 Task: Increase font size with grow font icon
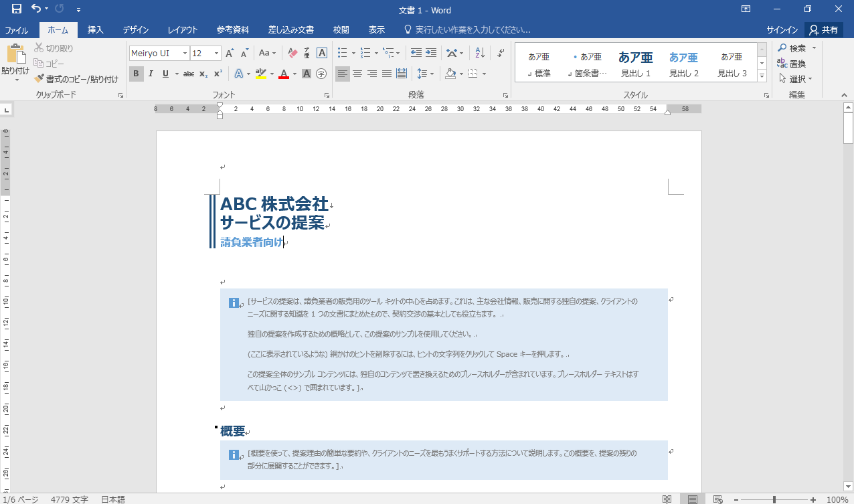point(230,53)
